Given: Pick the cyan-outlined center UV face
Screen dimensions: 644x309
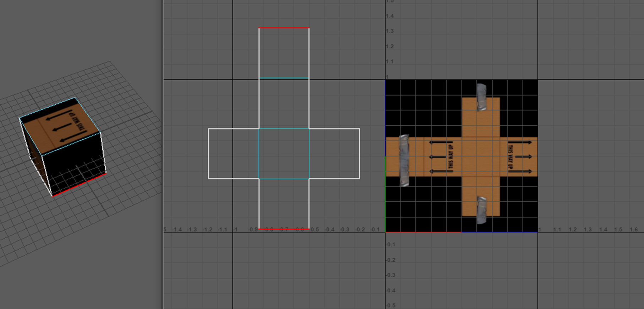Looking at the screenshot, I should (x=284, y=153).
